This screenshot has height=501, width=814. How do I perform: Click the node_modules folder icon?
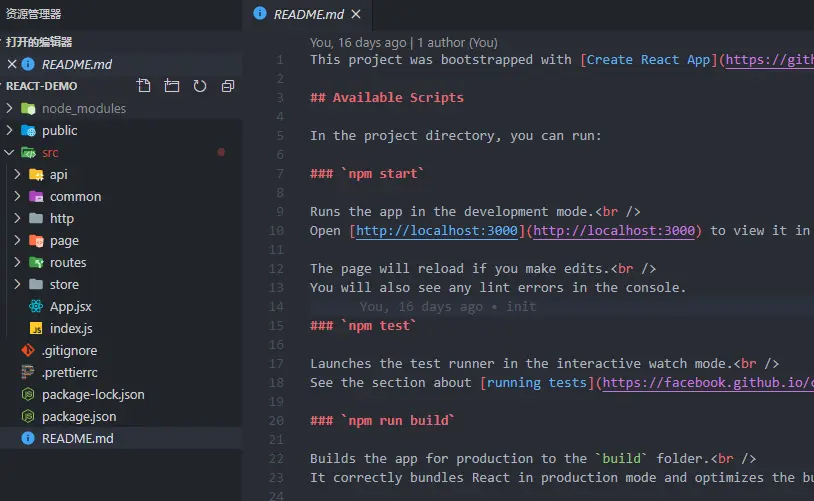click(28, 109)
